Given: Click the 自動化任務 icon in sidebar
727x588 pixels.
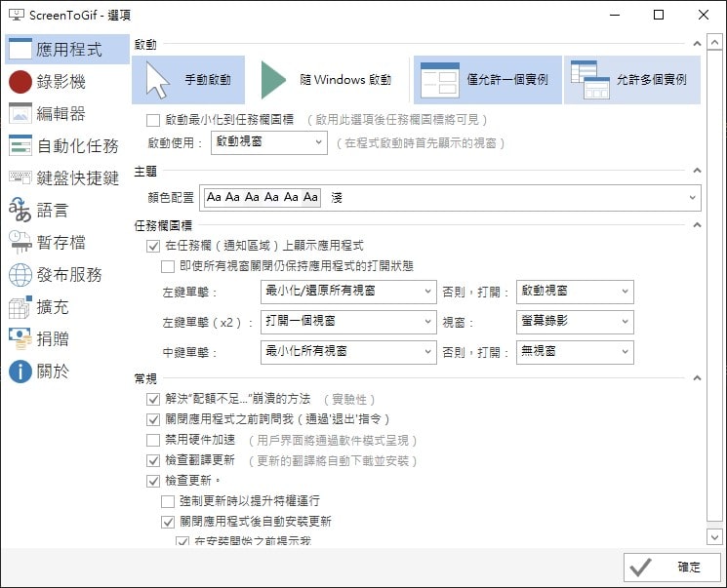Looking at the screenshot, I should [20, 145].
